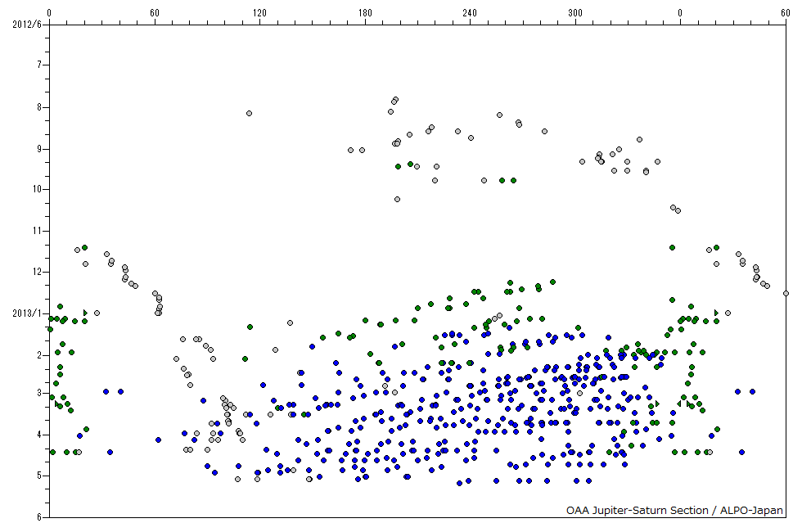This screenshot has width=802, height=532.
Task: Click the 180 longitude label on the top axis
Action: point(365,13)
